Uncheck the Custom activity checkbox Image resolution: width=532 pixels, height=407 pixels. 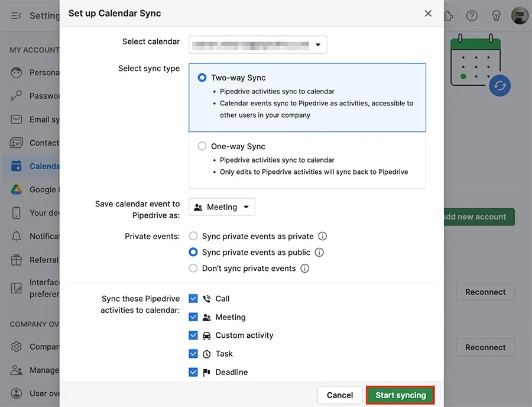coord(193,335)
